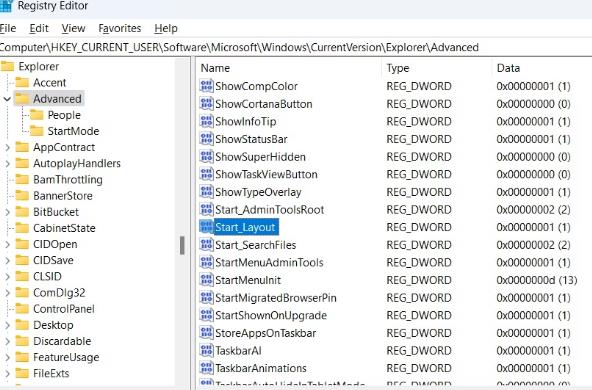Click the CabinetState folder icon
592x390 pixels.
(x=22, y=228)
